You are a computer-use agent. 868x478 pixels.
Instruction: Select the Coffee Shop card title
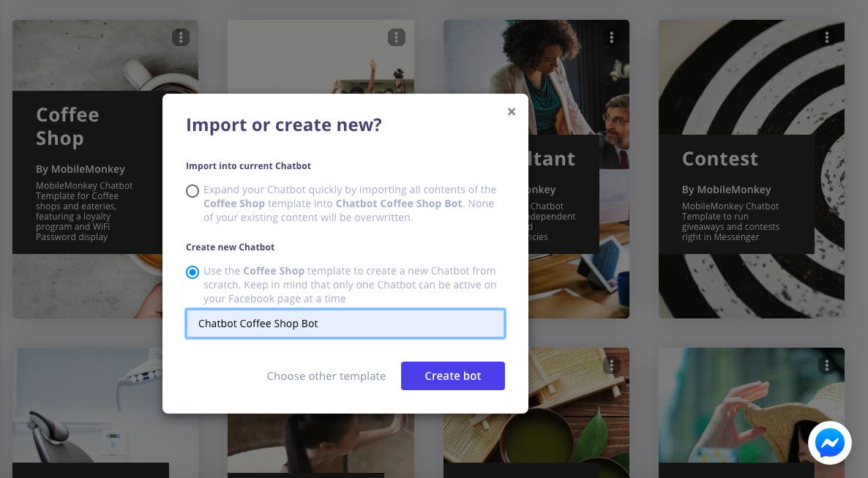pyautogui.click(x=68, y=126)
